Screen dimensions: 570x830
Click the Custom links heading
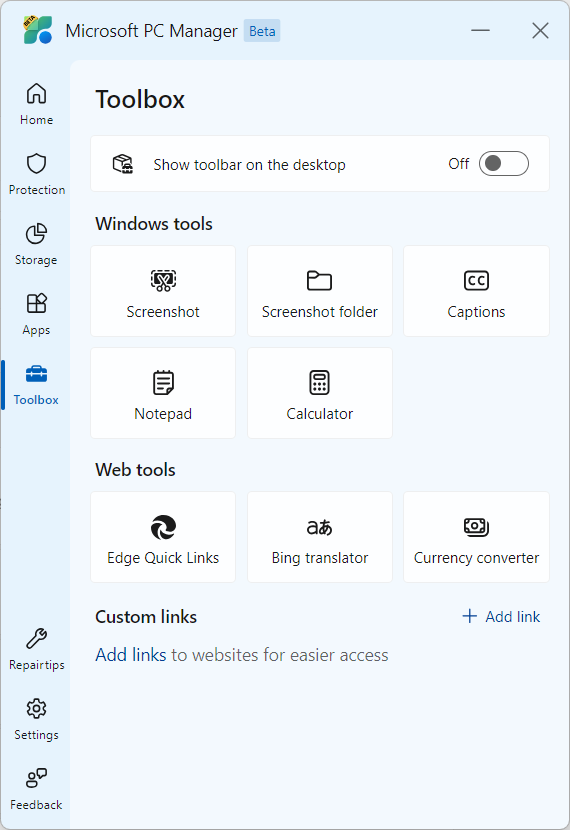click(x=146, y=617)
